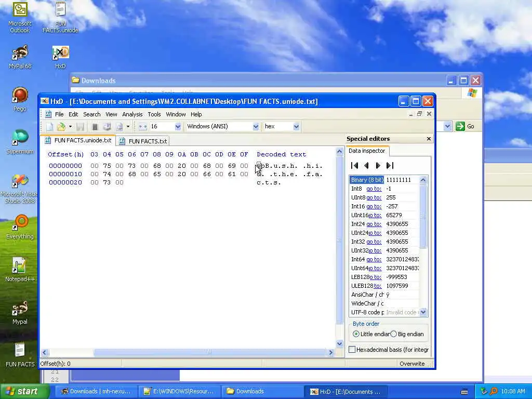This screenshot has height=399, width=532.
Task: Click the Overwrite mode status bar entry
Action: [x=412, y=364]
